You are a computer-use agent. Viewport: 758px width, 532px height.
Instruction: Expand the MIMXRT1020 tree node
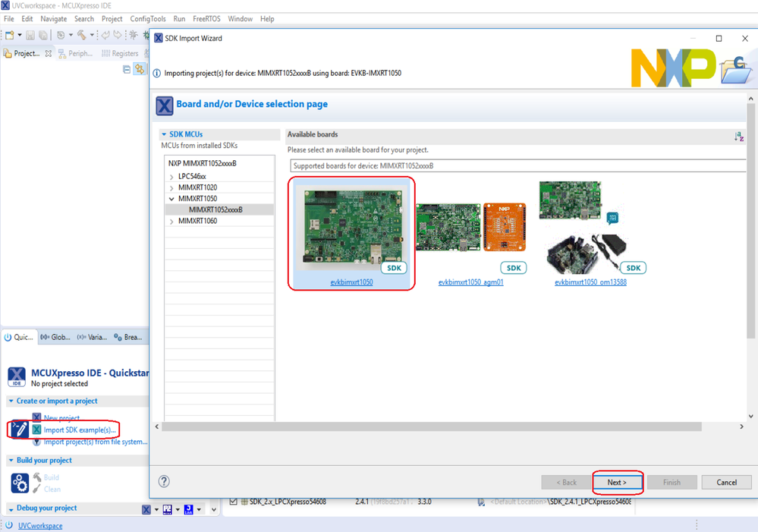click(171, 187)
